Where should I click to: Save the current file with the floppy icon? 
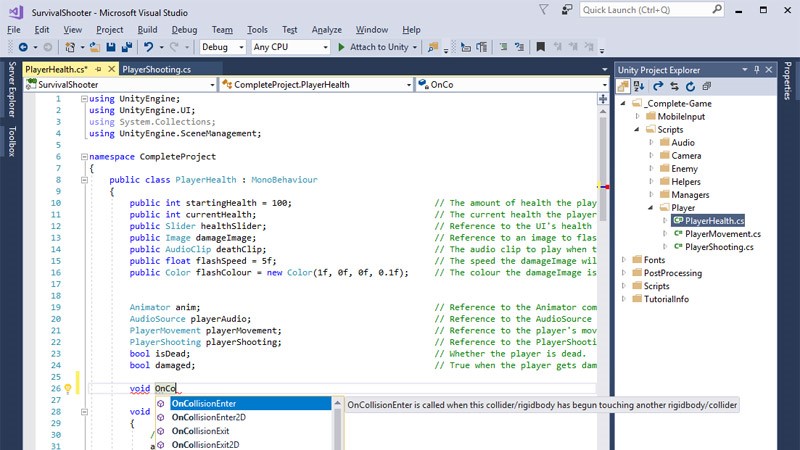tap(111, 47)
